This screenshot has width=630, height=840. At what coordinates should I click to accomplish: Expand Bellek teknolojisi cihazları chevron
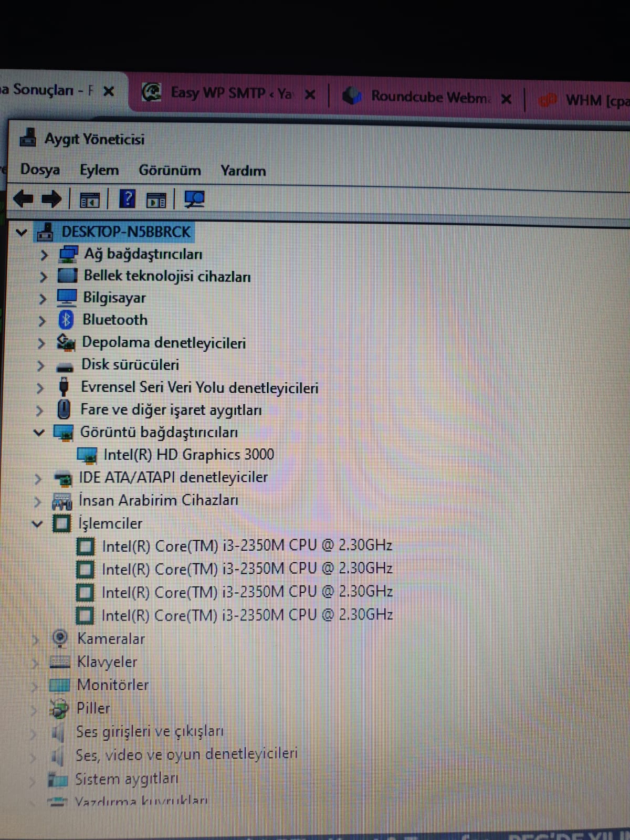pos(43,277)
